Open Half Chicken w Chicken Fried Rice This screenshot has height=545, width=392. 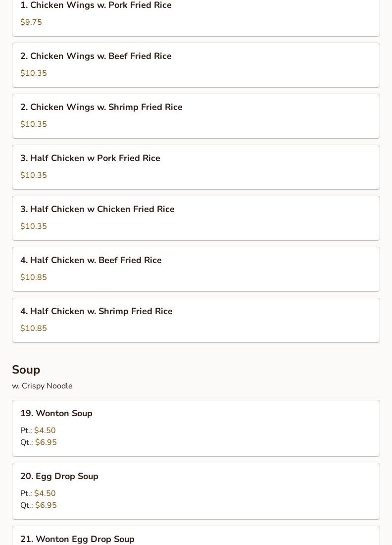pos(196,218)
